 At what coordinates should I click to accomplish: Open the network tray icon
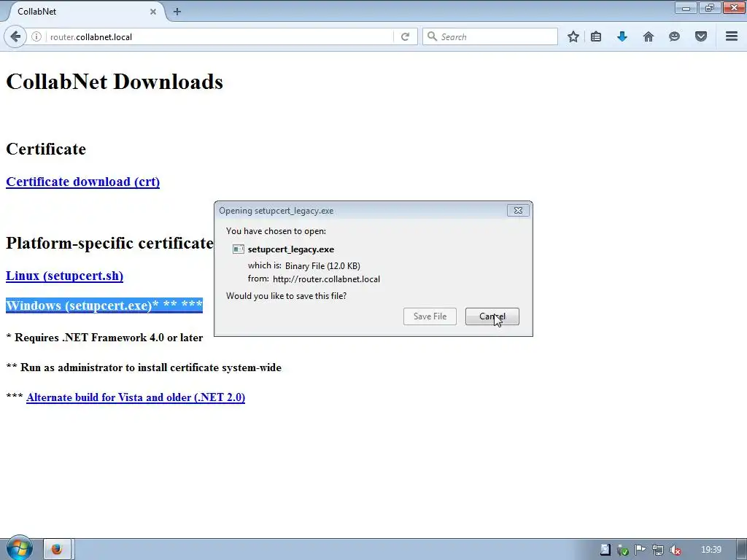click(x=658, y=550)
